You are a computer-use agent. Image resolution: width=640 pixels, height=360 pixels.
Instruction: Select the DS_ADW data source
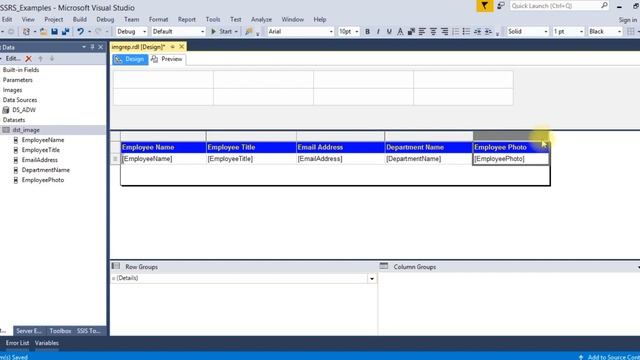point(24,110)
